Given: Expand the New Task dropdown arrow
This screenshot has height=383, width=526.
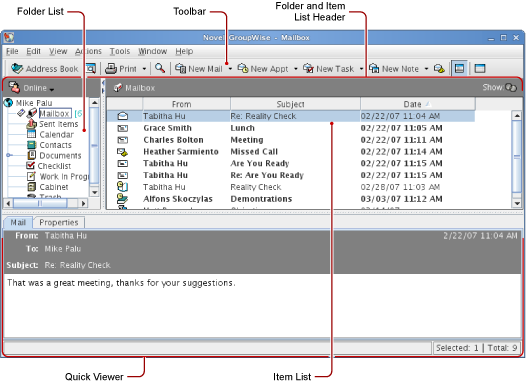Looking at the screenshot, I should (x=361, y=69).
